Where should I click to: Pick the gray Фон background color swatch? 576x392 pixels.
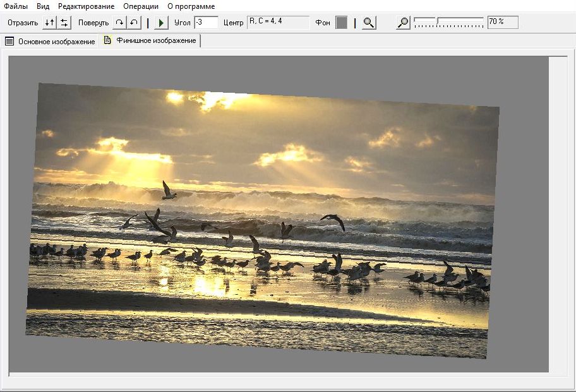(x=341, y=23)
